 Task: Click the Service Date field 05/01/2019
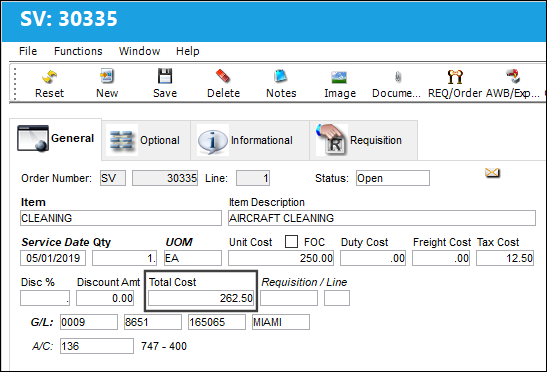pyautogui.click(x=53, y=258)
